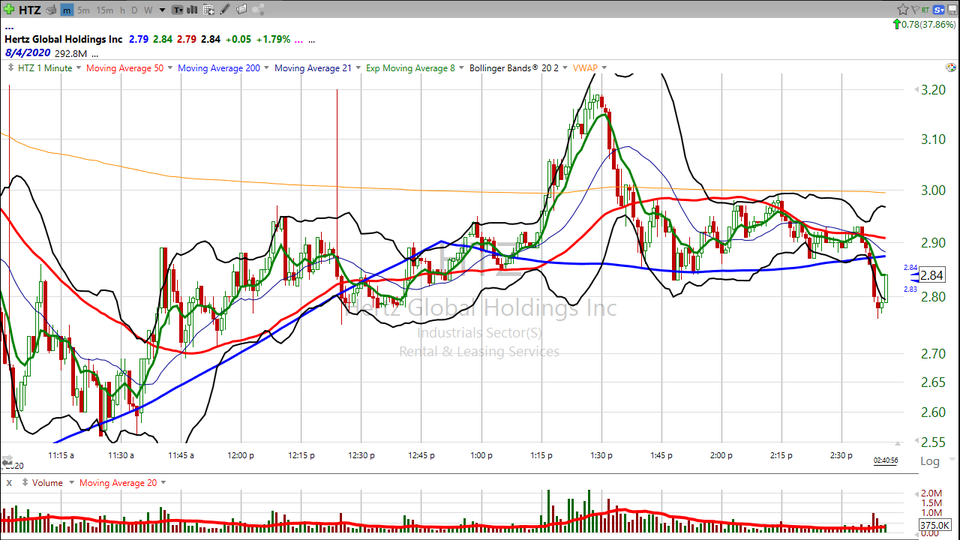Close the Volume pane with x button
The image size is (960, 540).
[8, 483]
